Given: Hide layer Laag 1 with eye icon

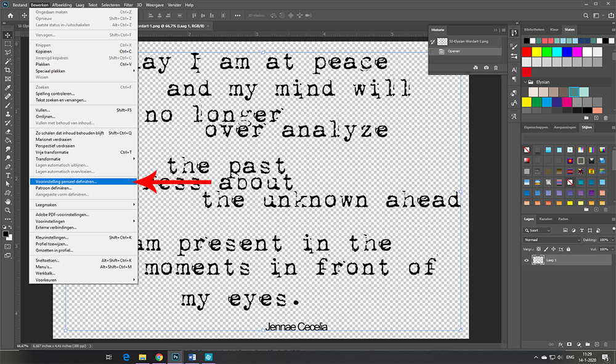Looking at the screenshot, I should click(527, 260).
